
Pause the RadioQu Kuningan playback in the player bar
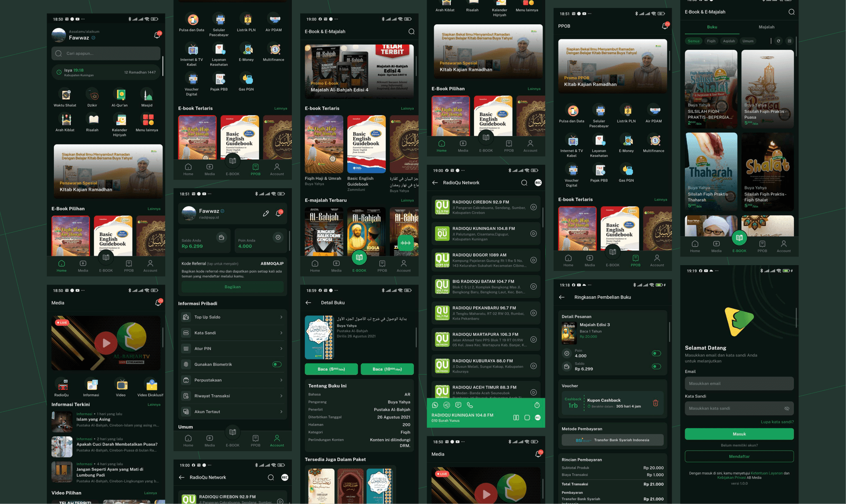click(x=516, y=417)
